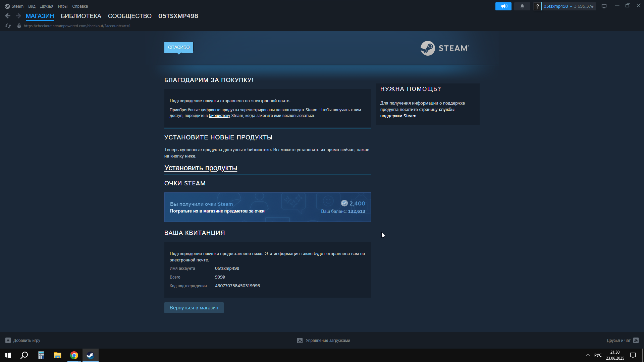Image resolution: width=644 pixels, height=362 pixels.
Task: Expand account menu 05tsxmp498
Action: pyautogui.click(x=557, y=6)
